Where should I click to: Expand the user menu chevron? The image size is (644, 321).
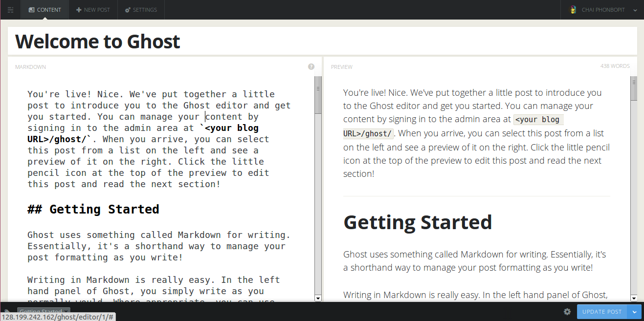coord(635,10)
